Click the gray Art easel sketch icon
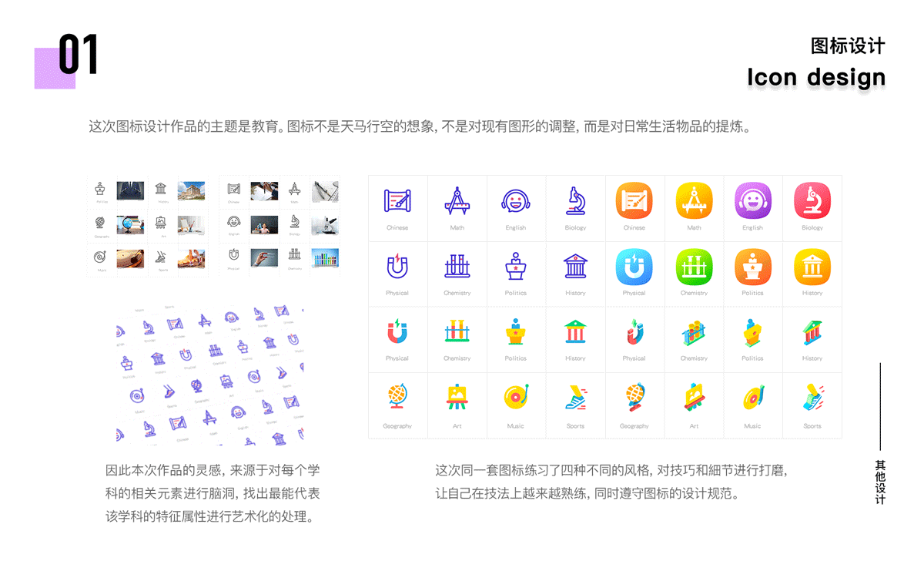 click(161, 223)
